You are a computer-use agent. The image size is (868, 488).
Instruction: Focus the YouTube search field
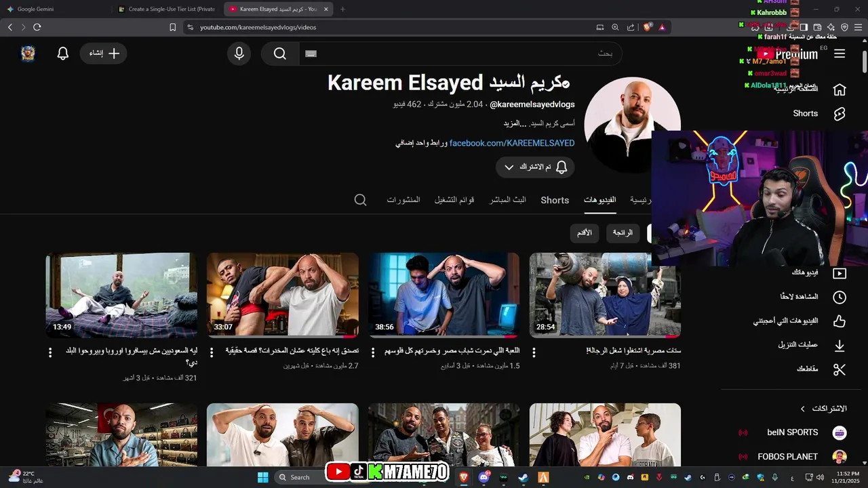point(460,54)
